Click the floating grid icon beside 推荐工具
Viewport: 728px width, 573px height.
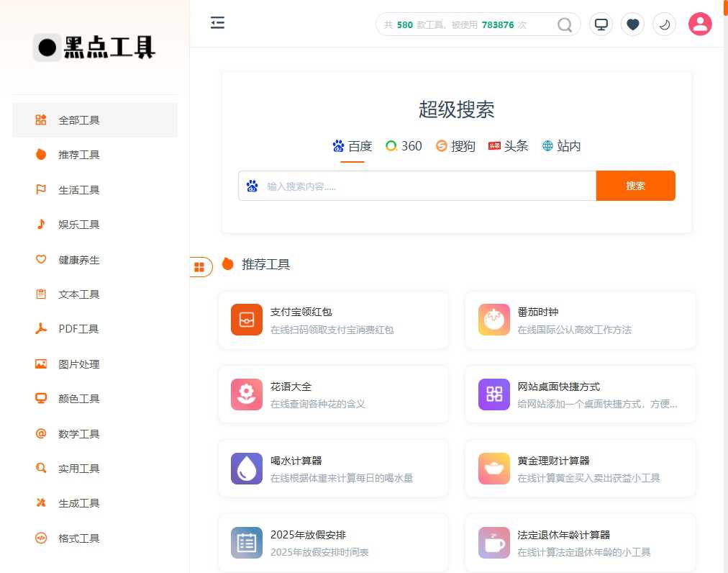point(200,266)
